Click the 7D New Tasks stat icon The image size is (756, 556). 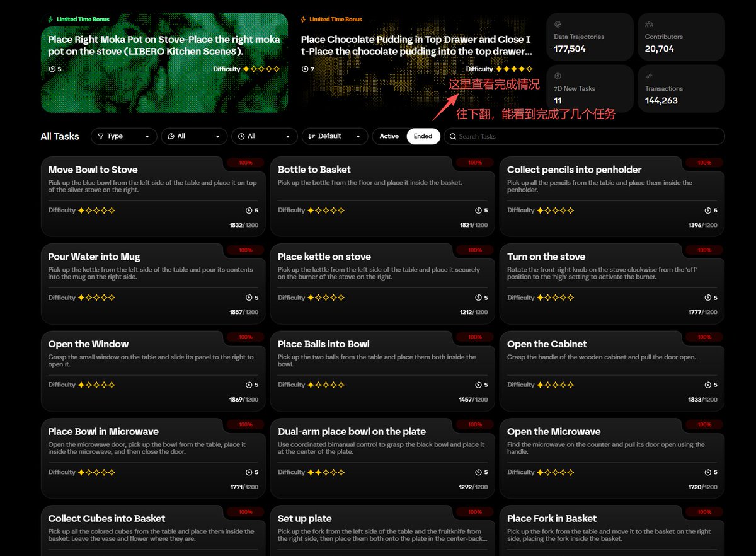click(x=558, y=76)
